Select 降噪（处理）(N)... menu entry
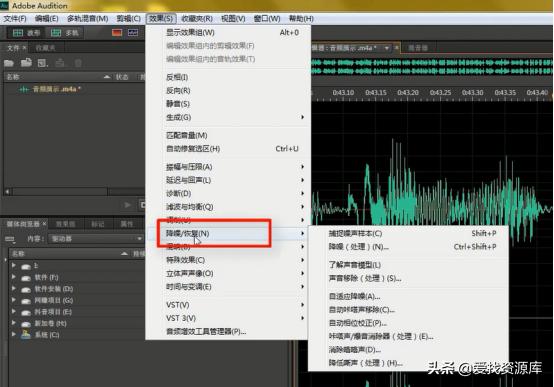Screen dimensions: 554x387 [x=359, y=247]
